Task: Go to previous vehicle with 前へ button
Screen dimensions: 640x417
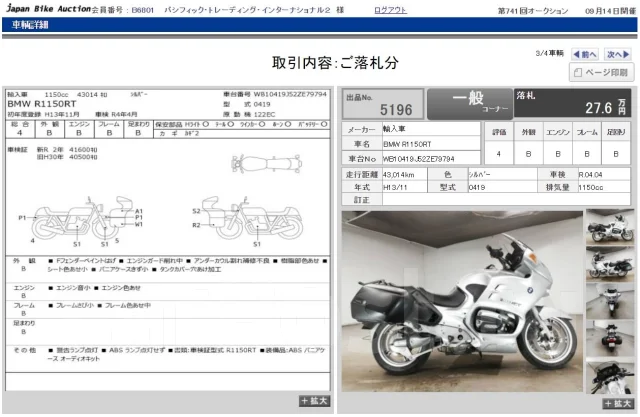Action: [585, 54]
